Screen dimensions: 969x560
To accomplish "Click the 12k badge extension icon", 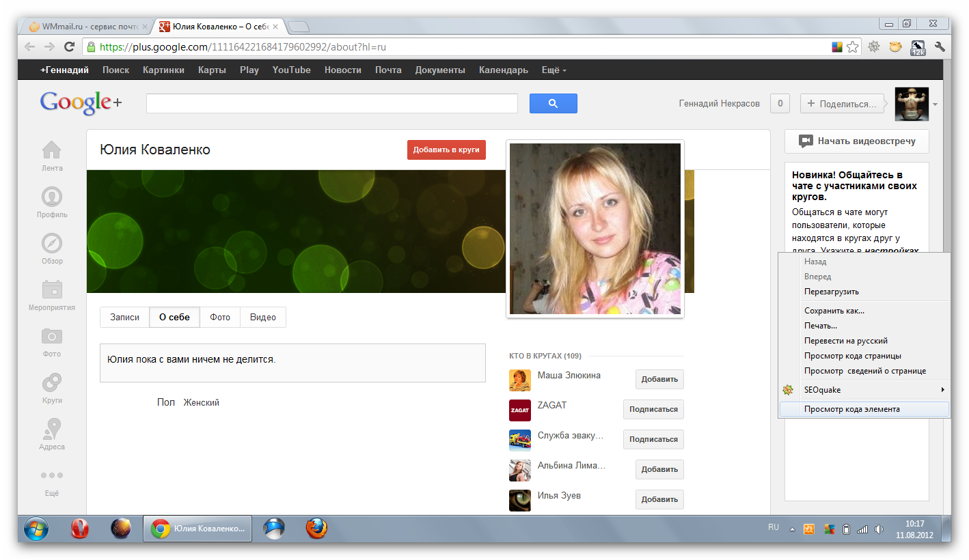I will point(918,47).
